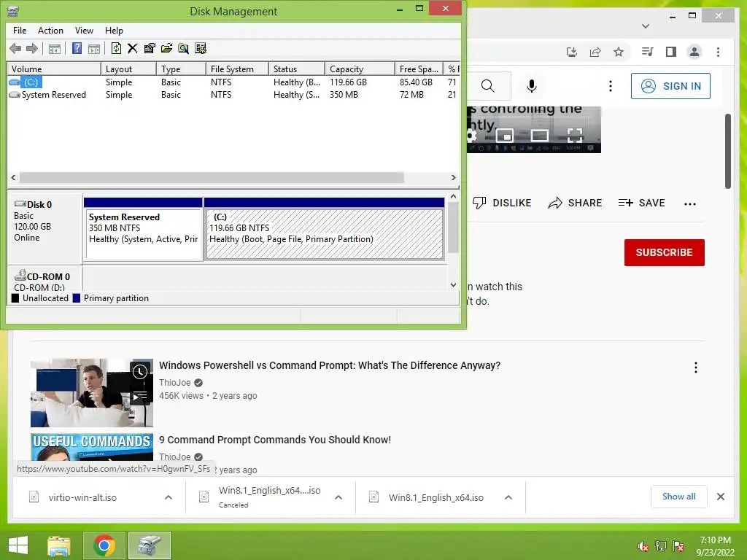
Task: Open more actions ellipsis next to SAVE
Action: (x=690, y=204)
